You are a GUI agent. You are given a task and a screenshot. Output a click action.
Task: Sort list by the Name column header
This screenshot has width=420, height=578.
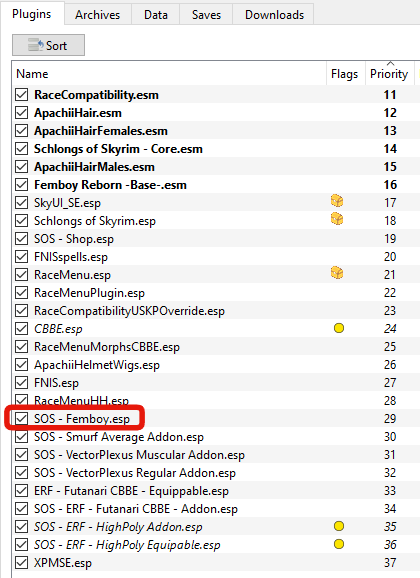[x=169, y=74]
